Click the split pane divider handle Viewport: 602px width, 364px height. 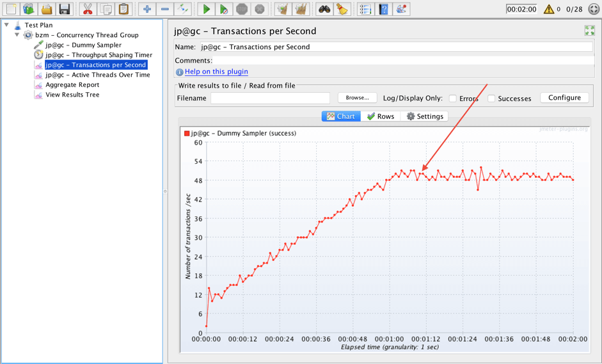(165, 191)
